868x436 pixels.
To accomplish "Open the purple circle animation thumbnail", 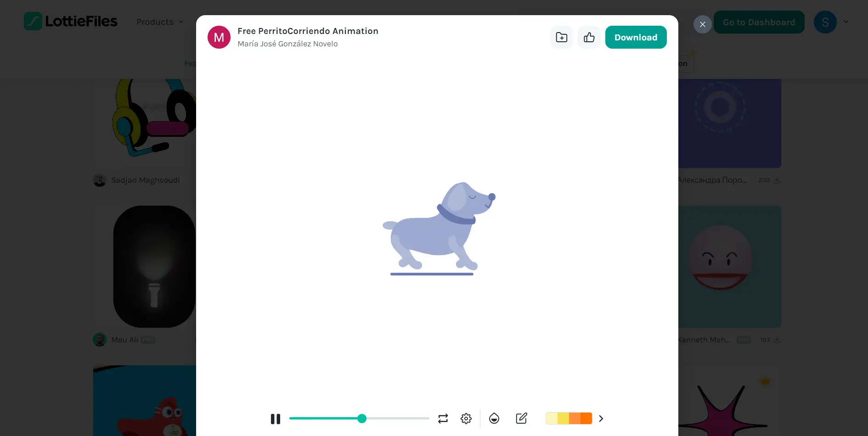I will pos(730,123).
